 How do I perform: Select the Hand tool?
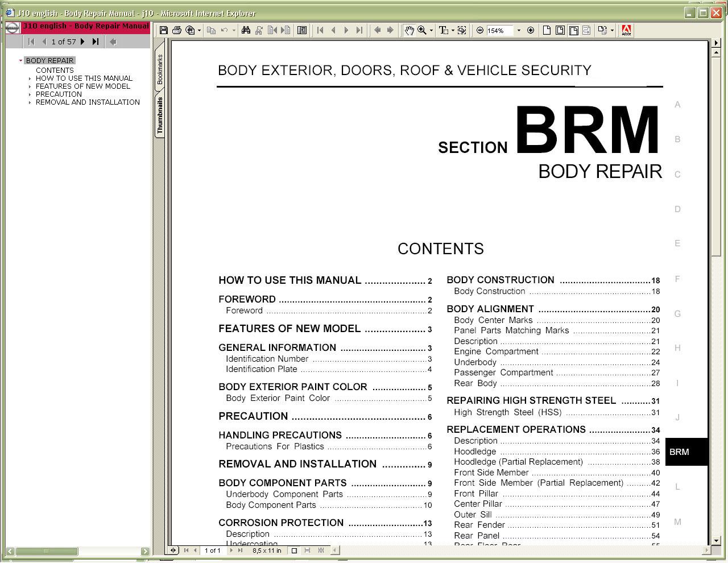pos(409,30)
